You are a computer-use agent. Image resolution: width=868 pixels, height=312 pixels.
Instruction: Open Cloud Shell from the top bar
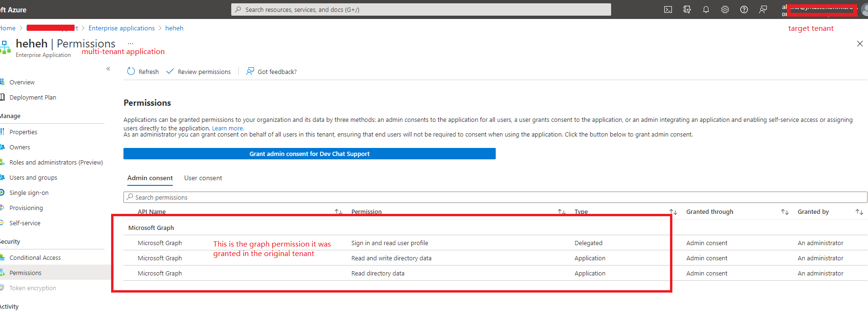point(668,9)
